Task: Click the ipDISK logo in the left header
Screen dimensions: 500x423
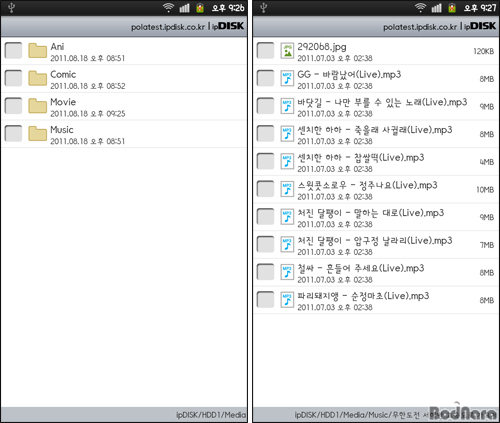Action: 228,26
